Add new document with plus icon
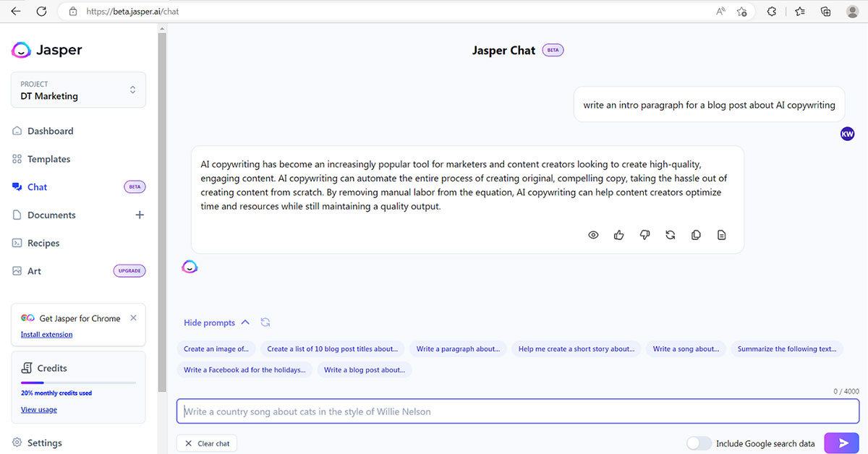Image resolution: width=868 pixels, height=454 pixels. 140,215
